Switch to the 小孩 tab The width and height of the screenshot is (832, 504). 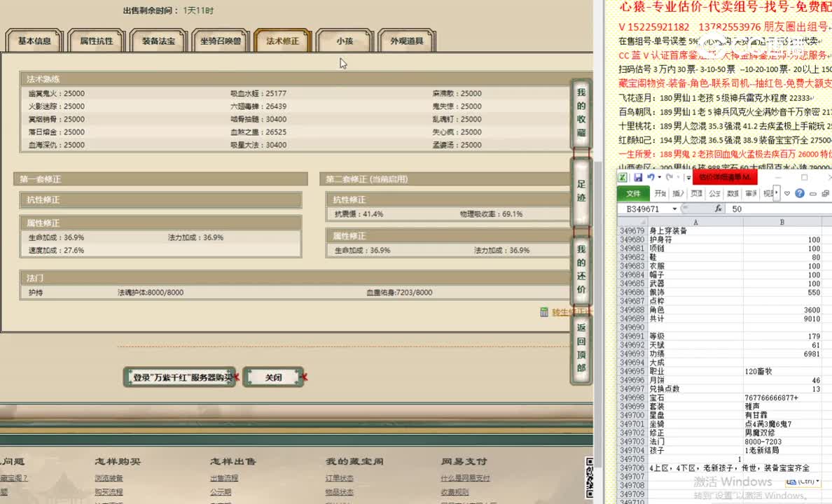pos(344,41)
